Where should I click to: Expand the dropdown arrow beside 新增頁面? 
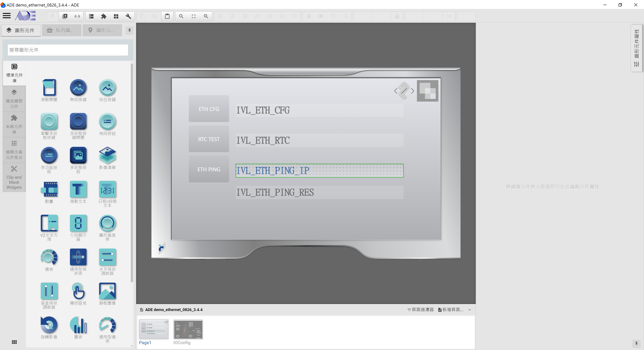470,310
